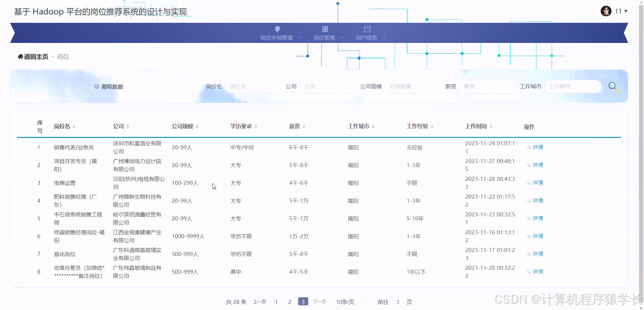Sort by 工作经验 column arrows
The width and height of the screenshot is (644, 310).
(432, 126)
